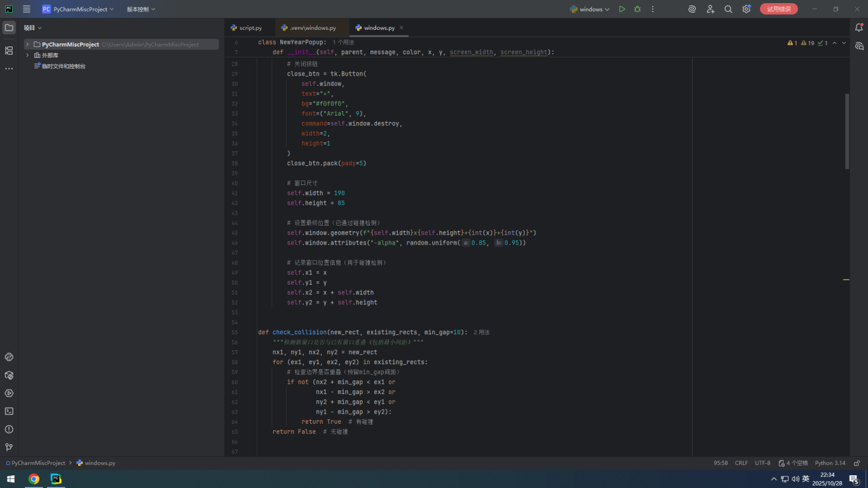Image resolution: width=868 pixels, height=488 pixels.
Task: Open the Git version control panel
Action: pos(9,447)
